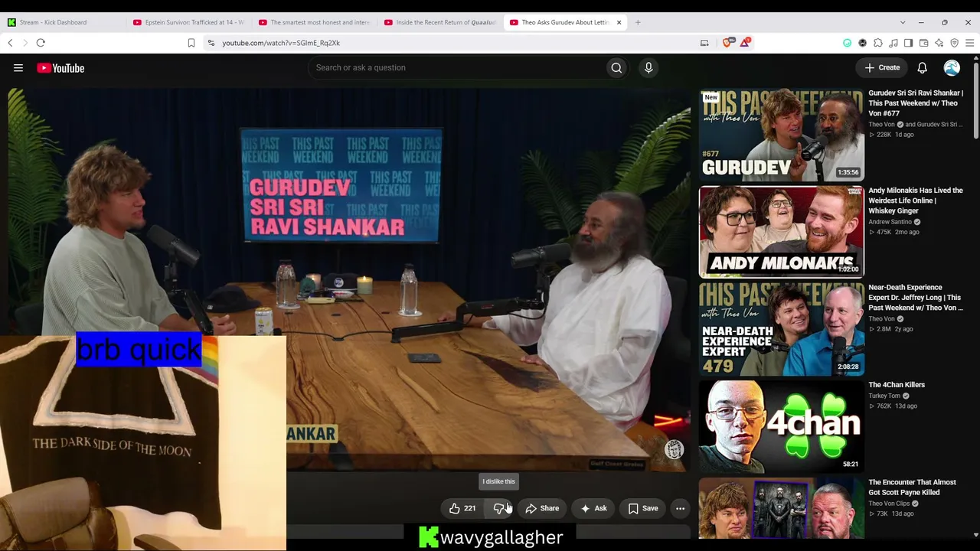Open the black round extension icon
Screen dimensions: 980x551
point(863,43)
